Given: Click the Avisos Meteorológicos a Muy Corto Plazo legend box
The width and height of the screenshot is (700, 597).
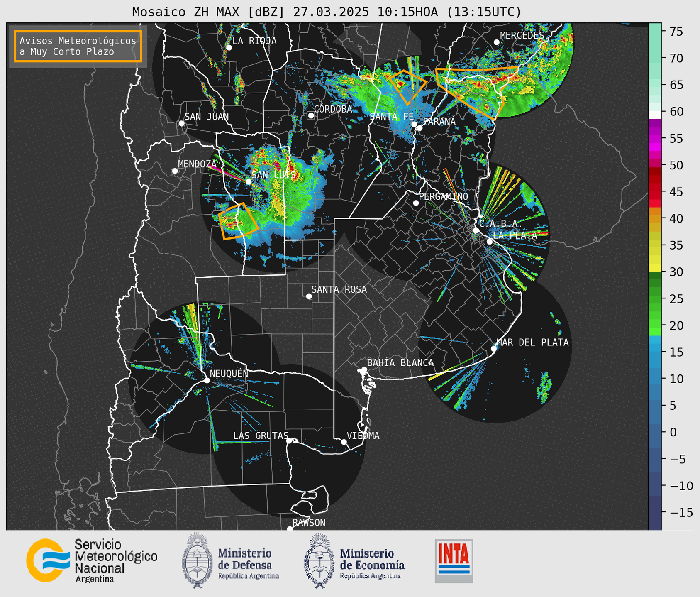Looking at the screenshot, I should [78, 46].
